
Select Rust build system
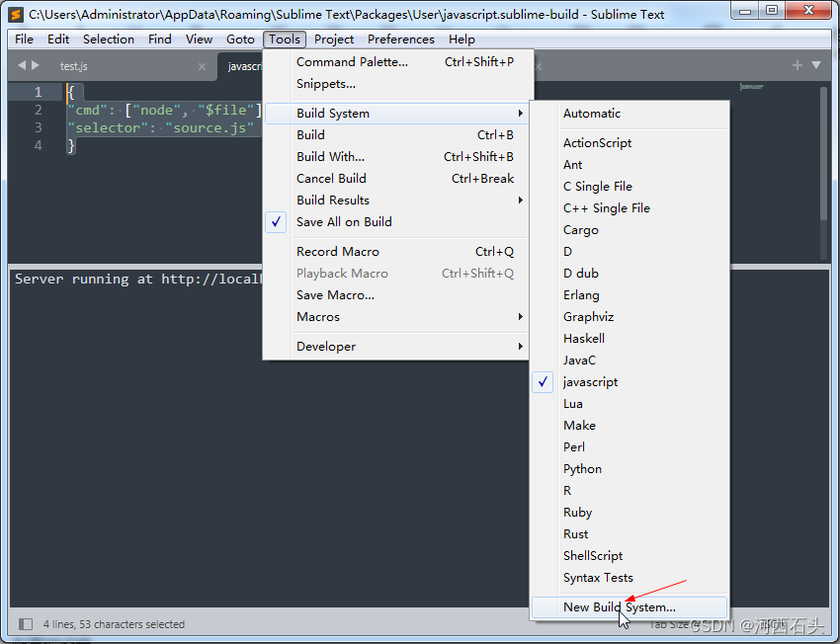coord(630,534)
